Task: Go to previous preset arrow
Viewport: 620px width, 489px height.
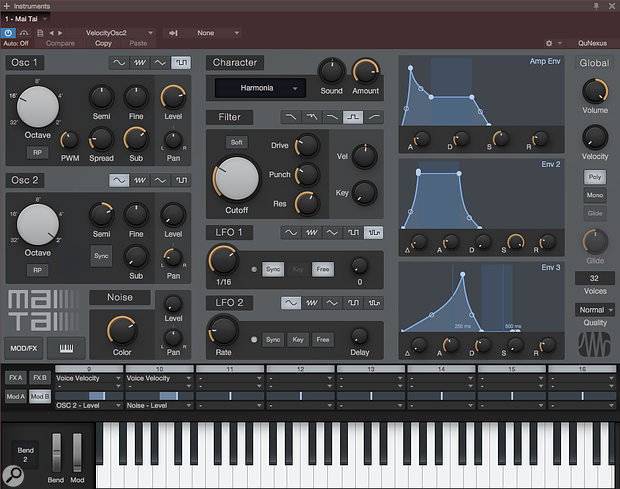Action: click(x=51, y=33)
